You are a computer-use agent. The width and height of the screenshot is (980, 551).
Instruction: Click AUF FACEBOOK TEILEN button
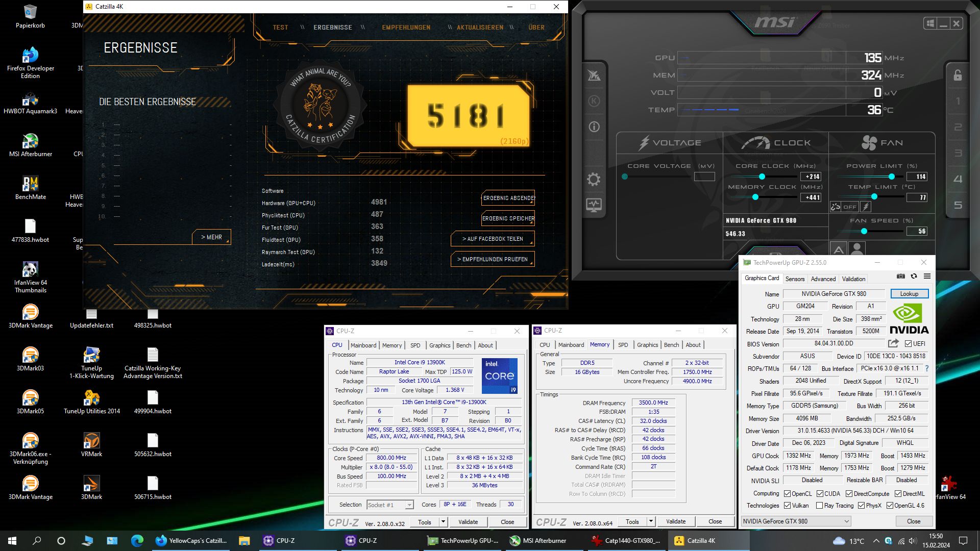(x=493, y=239)
